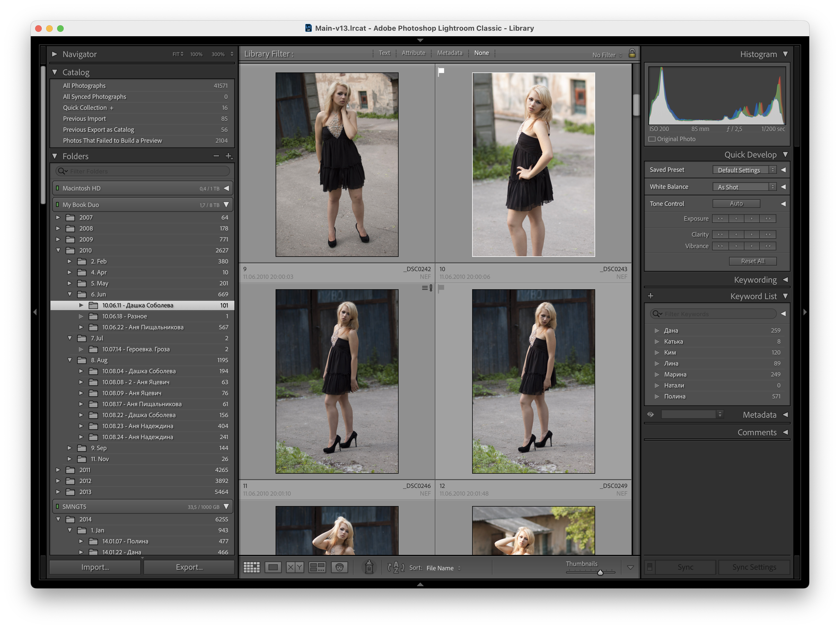
Task: Expand the Navigator panel
Action: [x=55, y=54]
